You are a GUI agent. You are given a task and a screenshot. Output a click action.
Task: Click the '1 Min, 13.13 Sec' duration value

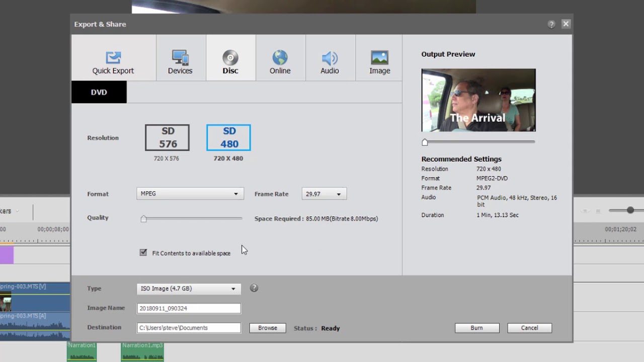click(498, 215)
